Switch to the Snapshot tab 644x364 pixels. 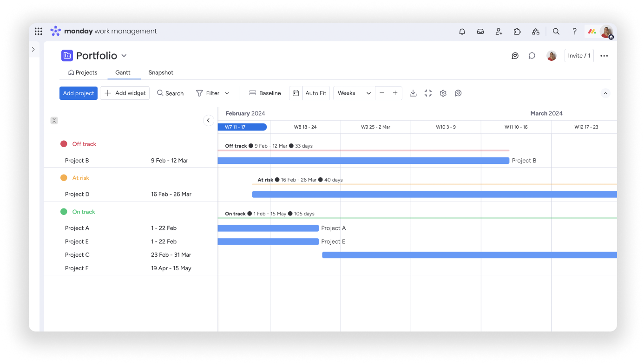[x=161, y=73]
